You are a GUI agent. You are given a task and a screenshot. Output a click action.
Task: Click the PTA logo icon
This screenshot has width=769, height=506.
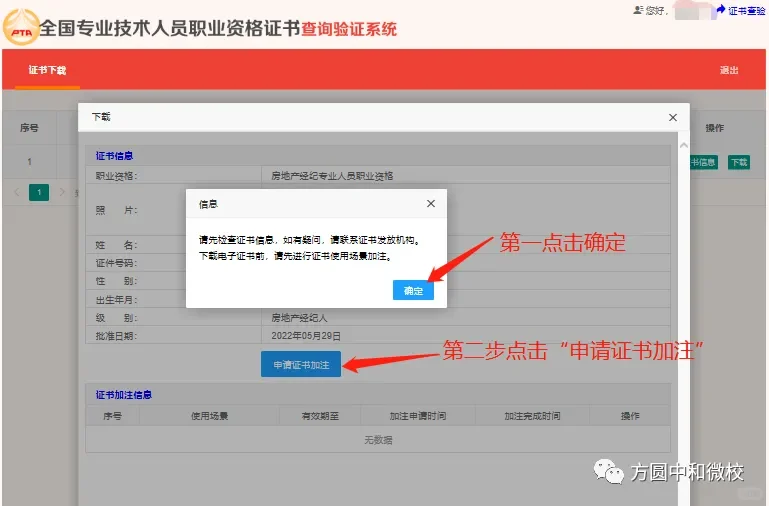point(21,27)
